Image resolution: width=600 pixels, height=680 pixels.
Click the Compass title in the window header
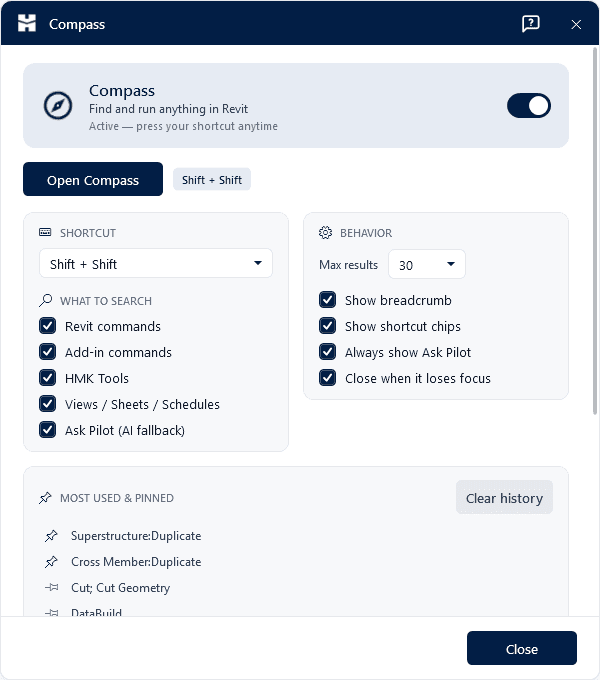tap(77, 24)
